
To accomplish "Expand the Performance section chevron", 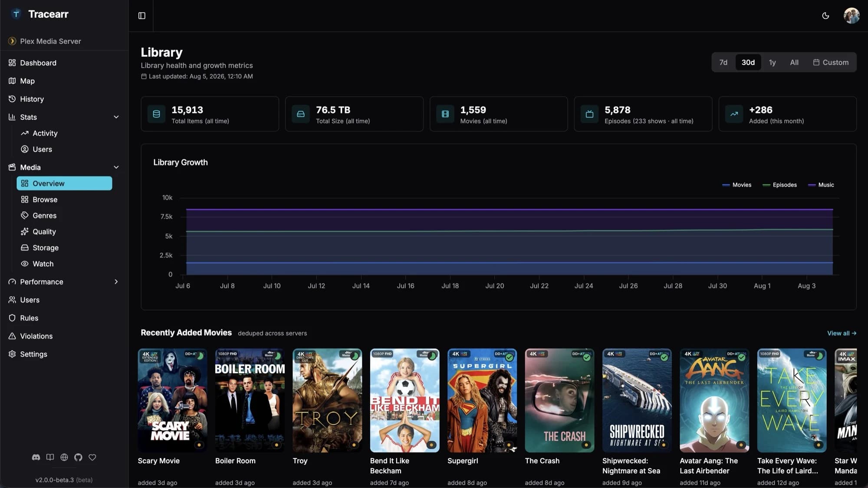I will click(116, 282).
